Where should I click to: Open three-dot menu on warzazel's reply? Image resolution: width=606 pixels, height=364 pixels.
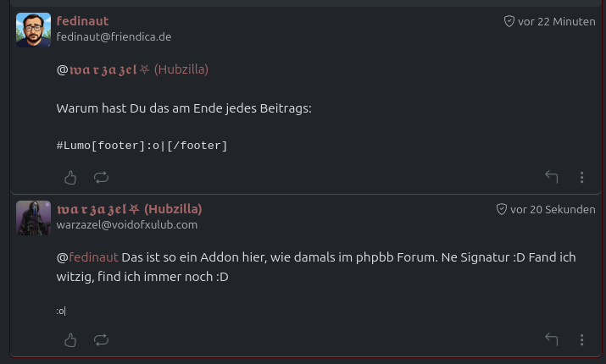tap(581, 339)
